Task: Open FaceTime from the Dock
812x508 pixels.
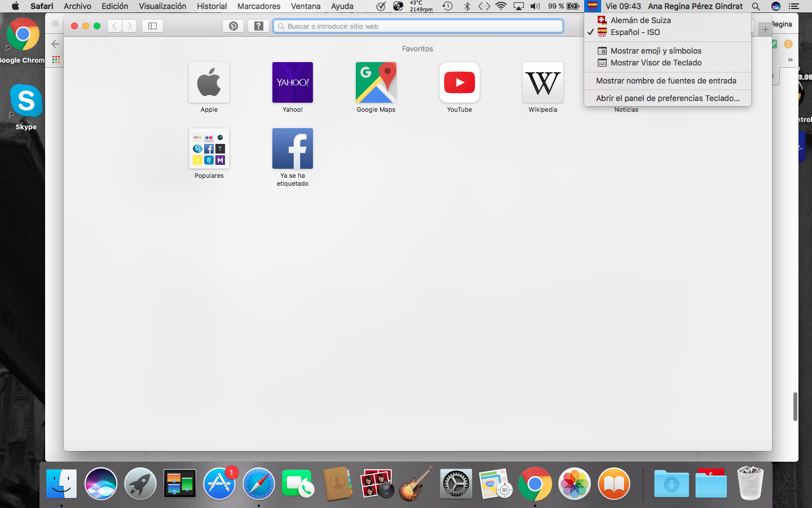Action: [x=298, y=484]
